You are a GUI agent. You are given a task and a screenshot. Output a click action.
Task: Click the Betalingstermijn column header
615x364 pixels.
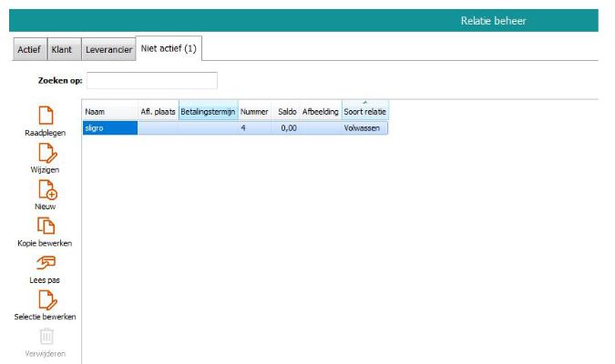(x=208, y=111)
